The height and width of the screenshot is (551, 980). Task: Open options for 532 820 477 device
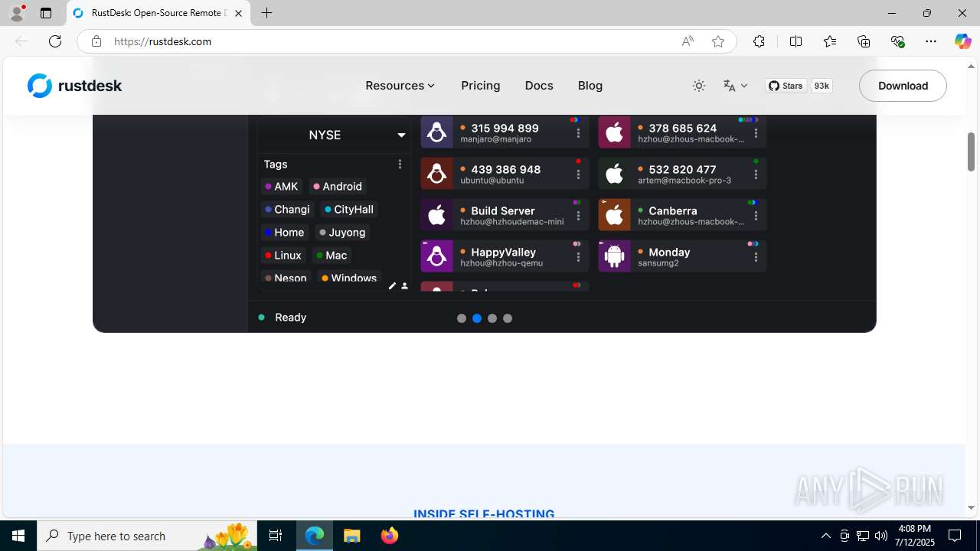tap(756, 174)
